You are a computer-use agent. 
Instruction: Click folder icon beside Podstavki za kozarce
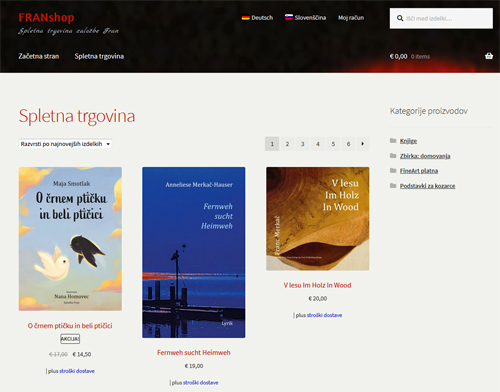click(393, 186)
